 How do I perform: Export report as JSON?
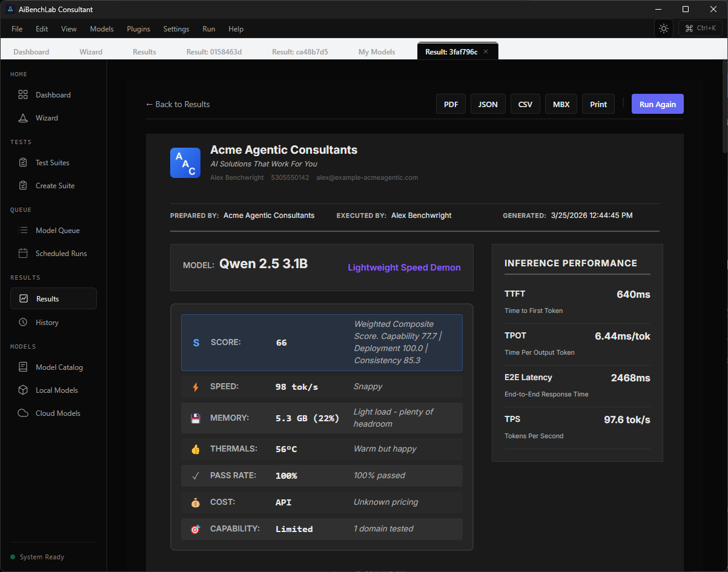488,104
